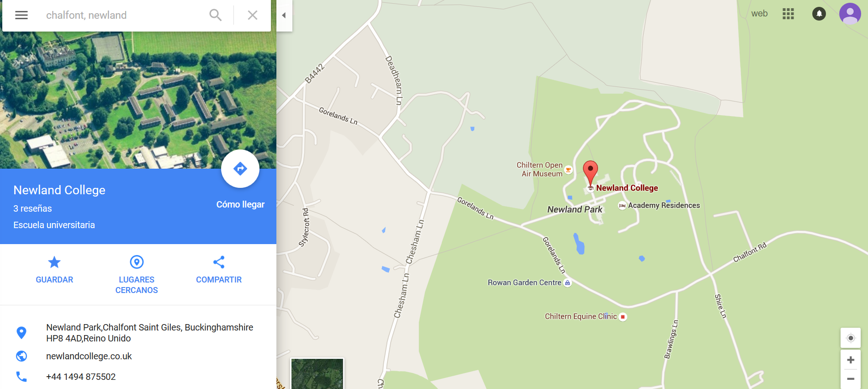The height and width of the screenshot is (389, 868).
Task: Open LUGARES CERCANOS nearby places
Action: coord(137,275)
